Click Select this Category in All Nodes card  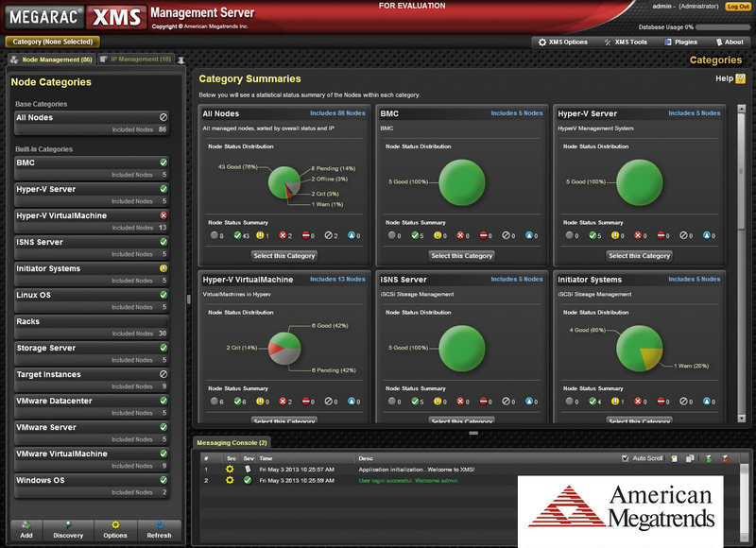click(284, 256)
